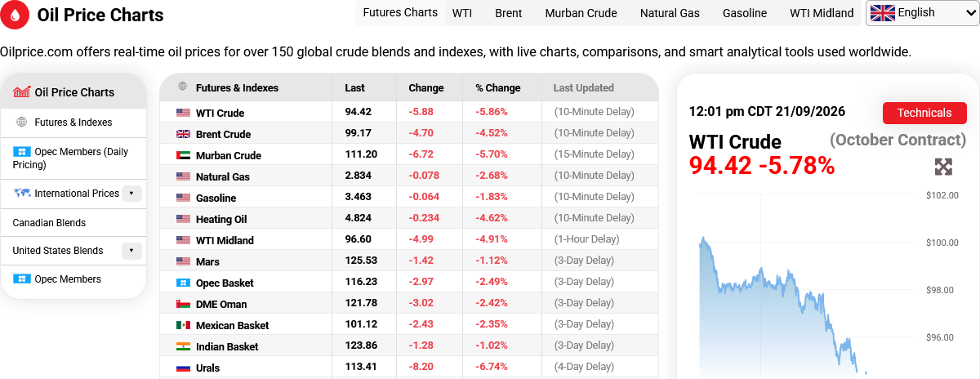980x379 pixels.
Task: Click the red chart icon beside Oil Price Charts
Action: pyautogui.click(x=22, y=92)
